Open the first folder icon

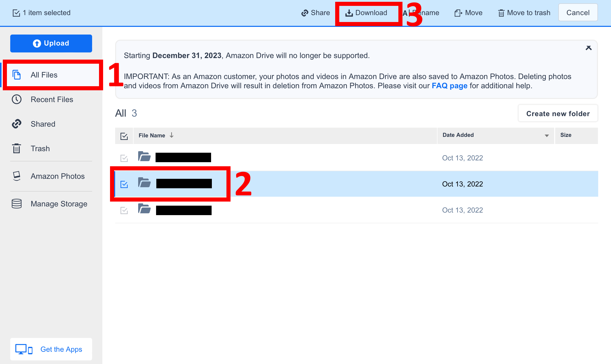click(x=144, y=156)
